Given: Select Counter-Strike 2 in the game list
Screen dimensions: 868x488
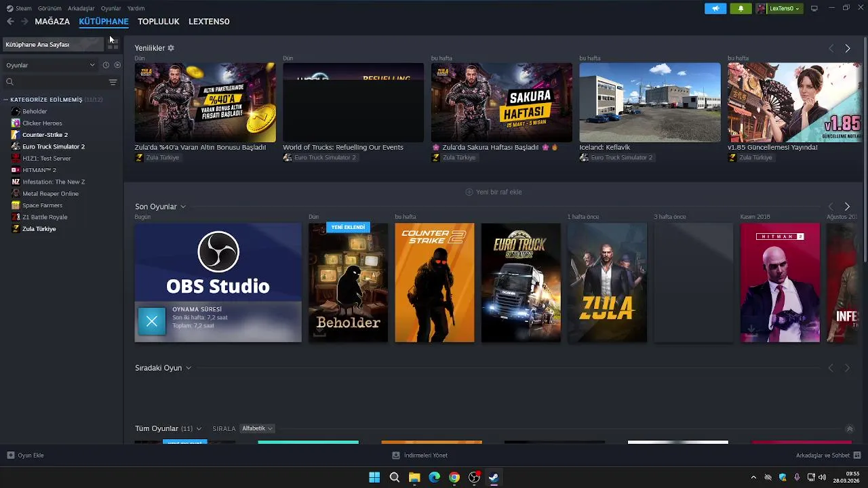Looking at the screenshot, I should coord(45,135).
